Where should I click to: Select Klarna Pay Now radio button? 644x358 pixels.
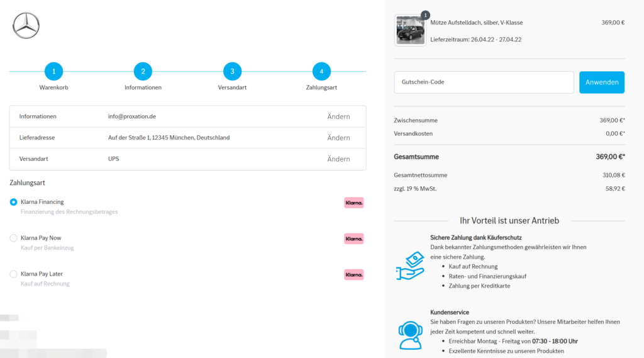click(x=14, y=238)
